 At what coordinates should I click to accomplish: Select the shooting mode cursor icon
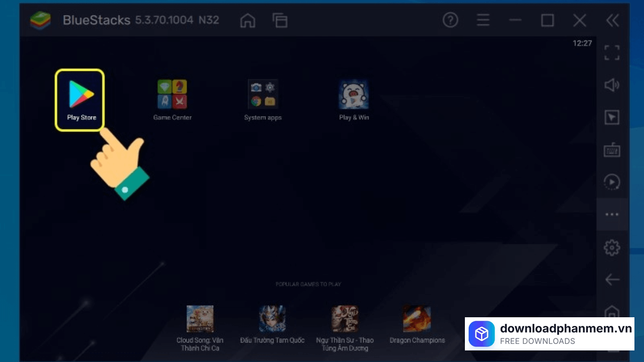click(612, 117)
